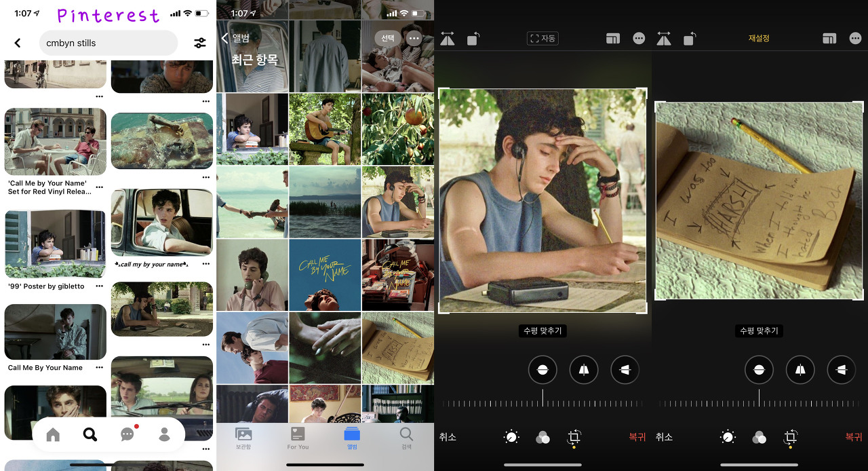Open aspect ratio icon in notebook photo editor

tap(829, 39)
